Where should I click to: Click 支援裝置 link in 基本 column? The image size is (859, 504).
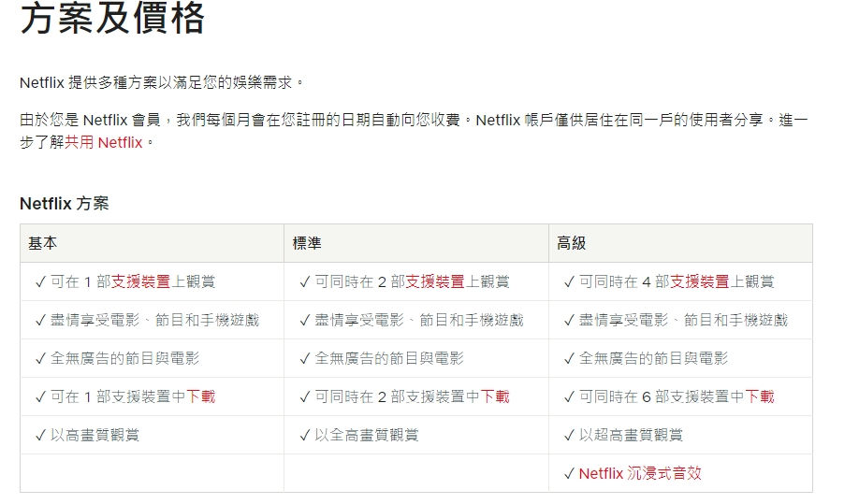point(140,281)
